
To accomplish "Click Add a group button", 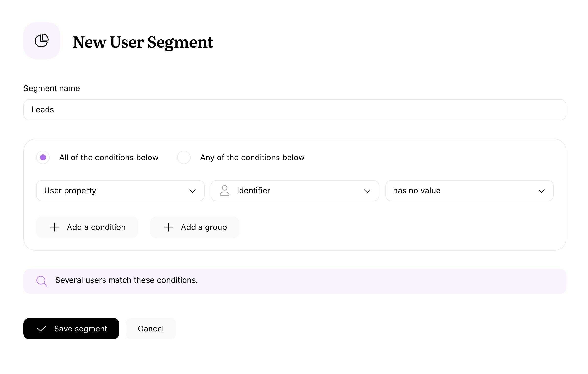I will 195,227.
